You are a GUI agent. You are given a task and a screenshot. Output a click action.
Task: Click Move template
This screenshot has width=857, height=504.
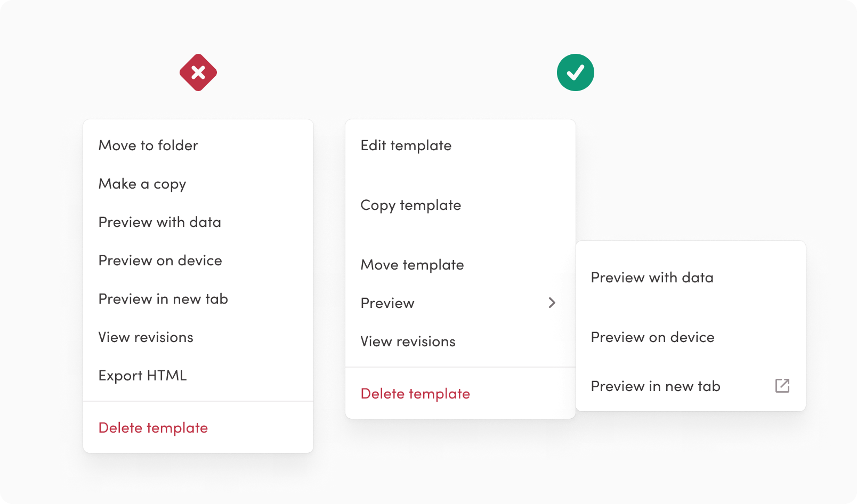[x=412, y=265]
